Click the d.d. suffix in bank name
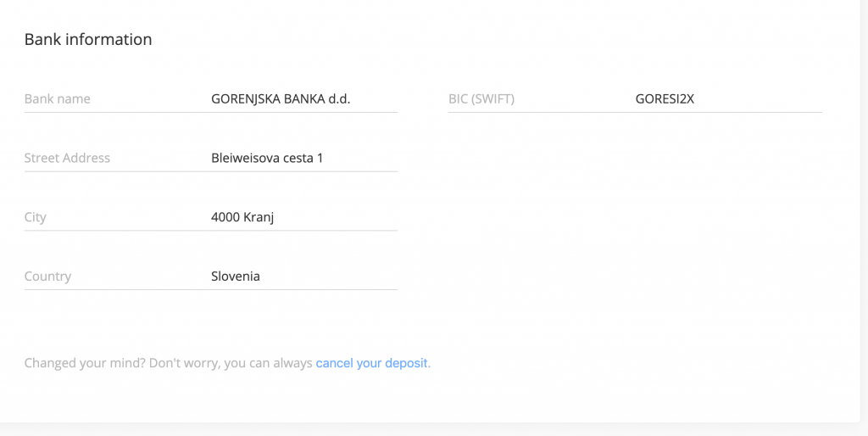 click(x=339, y=99)
